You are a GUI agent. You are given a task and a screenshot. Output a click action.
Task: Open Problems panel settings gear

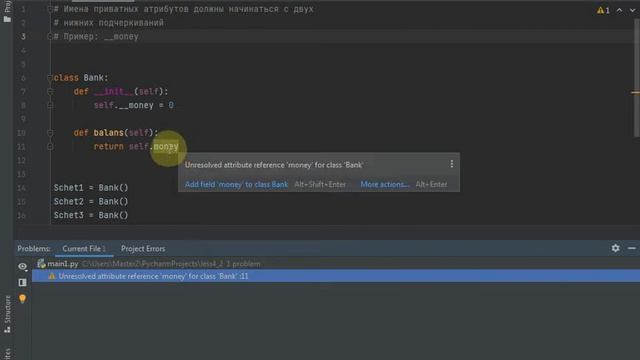pyautogui.click(x=615, y=248)
